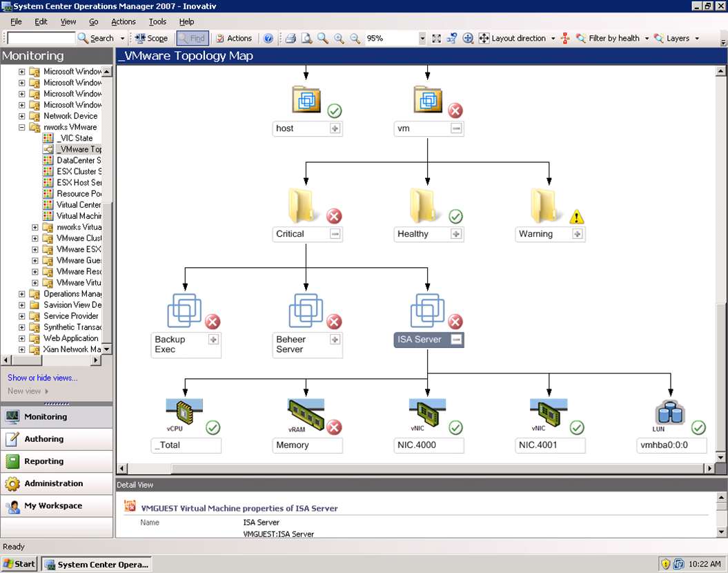Open the View menu
Image resolution: width=728 pixels, height=573 pixels.
point(68,22)
